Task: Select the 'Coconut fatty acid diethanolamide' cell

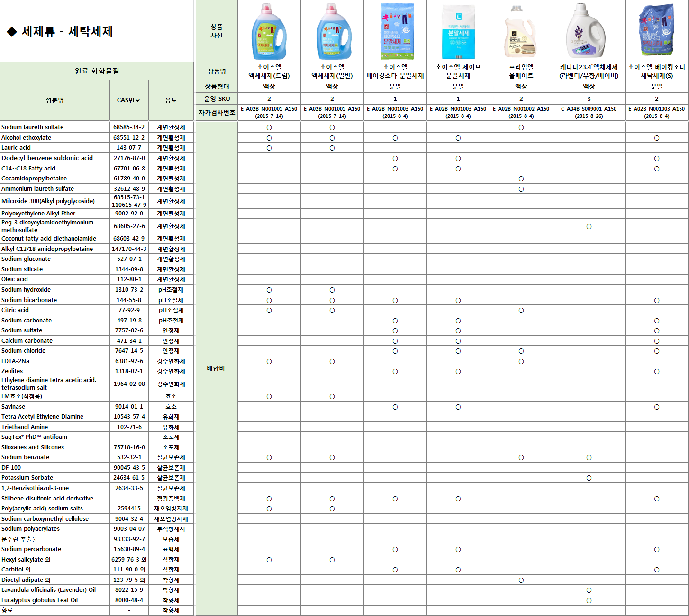Action: (x=55, y=239)
